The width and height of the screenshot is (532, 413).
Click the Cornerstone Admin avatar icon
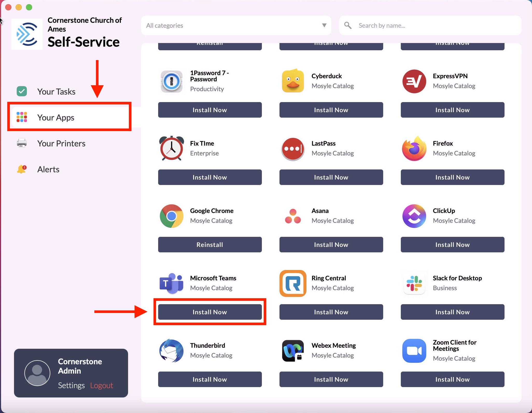(x=37, y=373)
